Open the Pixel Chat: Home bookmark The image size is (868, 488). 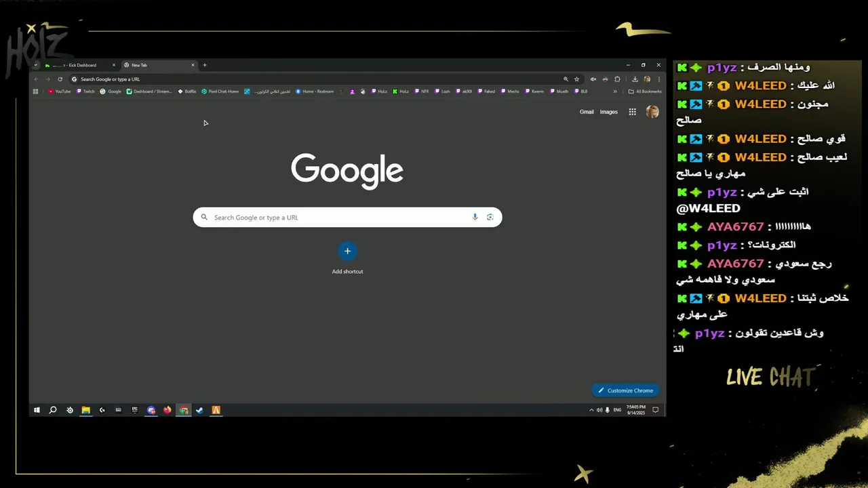coord(220,91)
